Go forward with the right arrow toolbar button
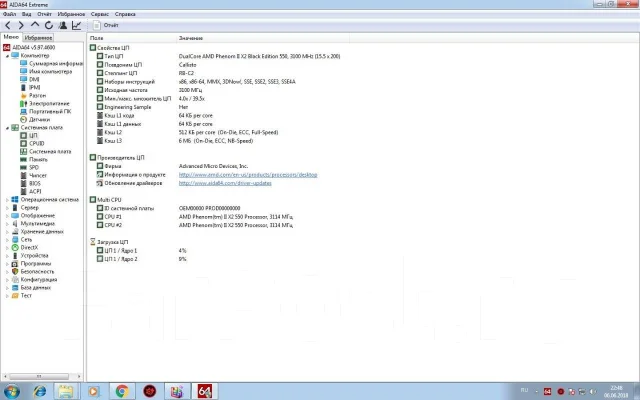 click(21, 25)
